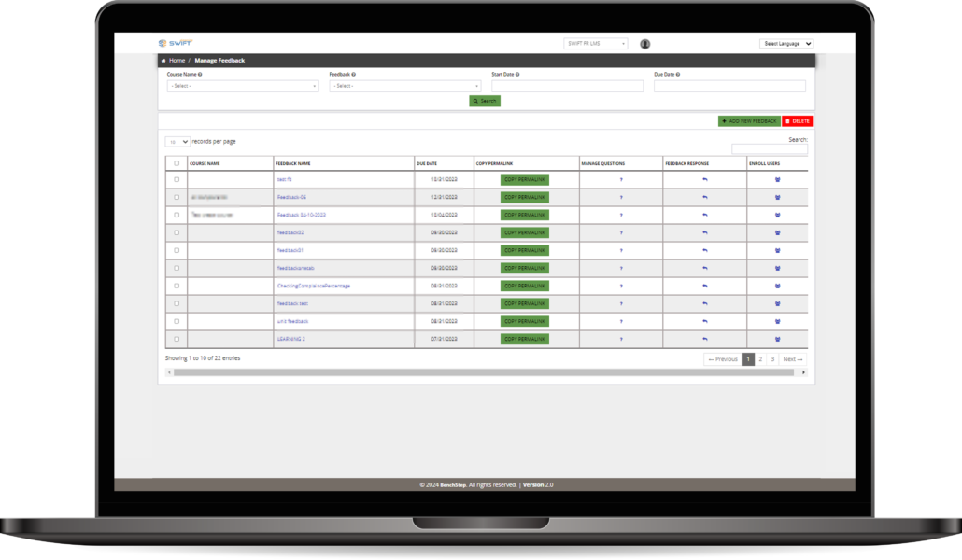Click Due Date help info icon
The width and height of the screenshot is (962, 560).
click(677, 75)
